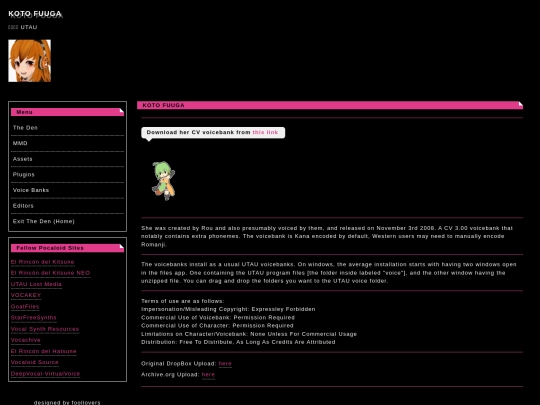Open DeepVocal-VirtualVoice link
This screenshot has height=405, width=540.
(45, 374)
